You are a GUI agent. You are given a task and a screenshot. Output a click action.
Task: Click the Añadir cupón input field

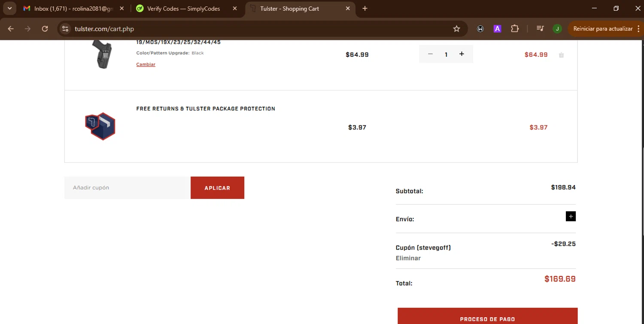pyautogui.click(x=128, y=188)
